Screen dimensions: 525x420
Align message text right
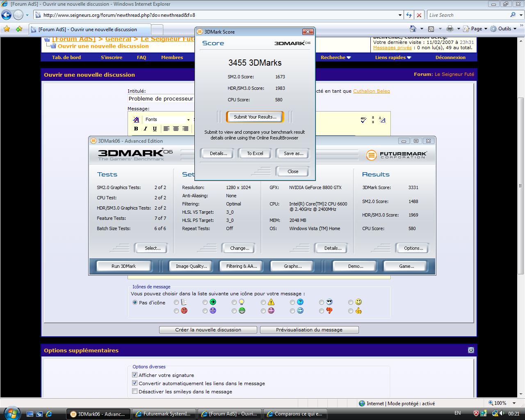pos(185,129)
